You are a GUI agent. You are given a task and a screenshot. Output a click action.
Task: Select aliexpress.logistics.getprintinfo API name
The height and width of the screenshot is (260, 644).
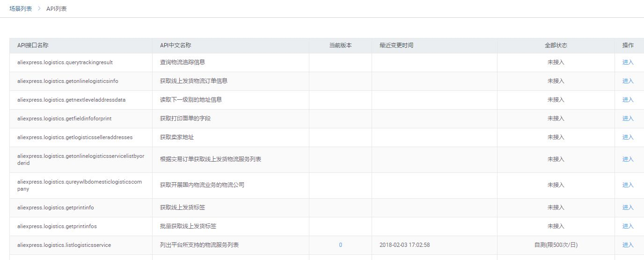click(56, 208)
